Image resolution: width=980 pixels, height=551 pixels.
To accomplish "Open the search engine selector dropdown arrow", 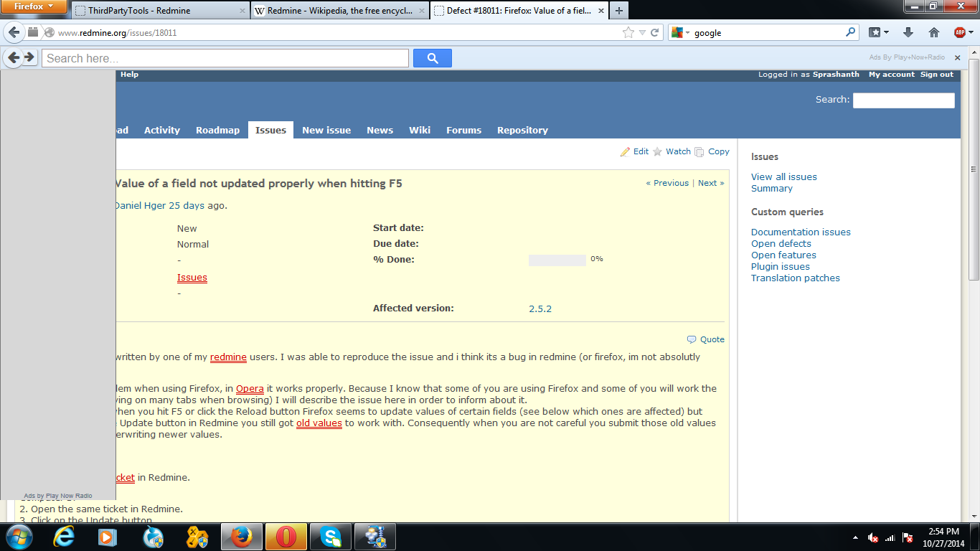I will [687, 33].
